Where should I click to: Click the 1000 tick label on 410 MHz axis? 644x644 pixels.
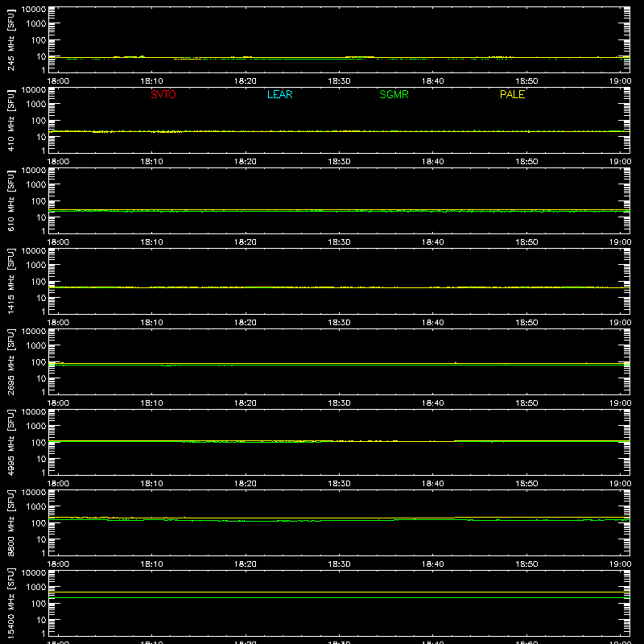click(36, 105)
